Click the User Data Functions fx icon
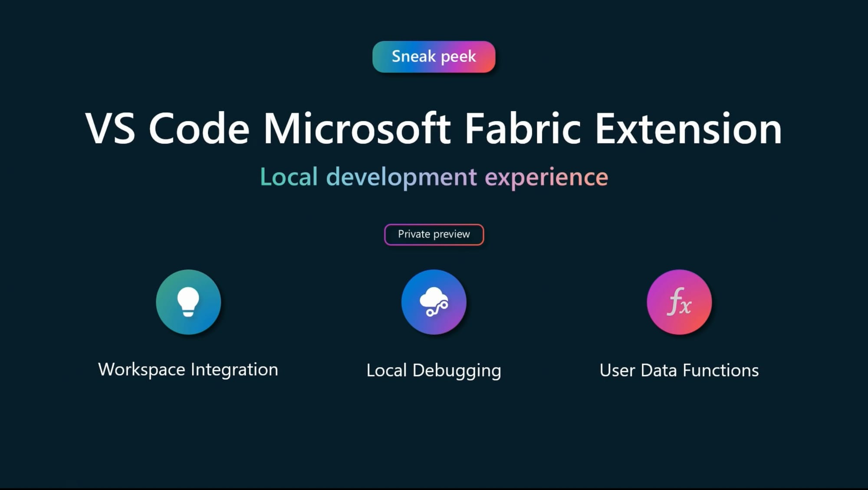 [x=679, y=302]
